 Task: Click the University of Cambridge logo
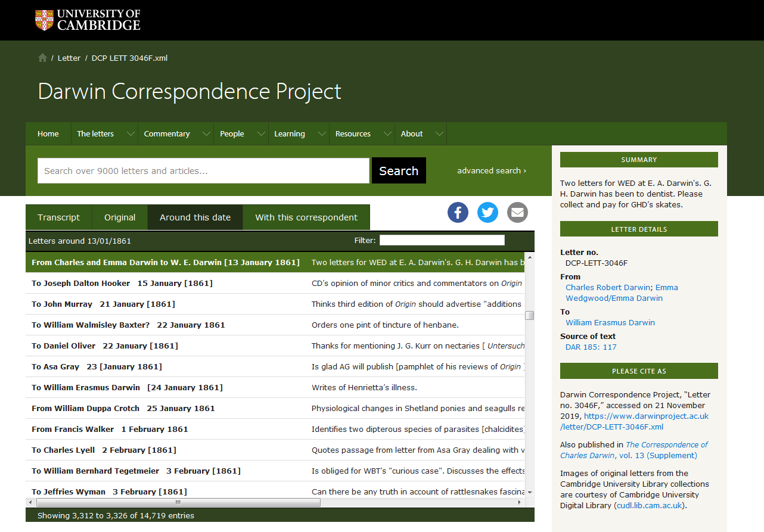88,20
